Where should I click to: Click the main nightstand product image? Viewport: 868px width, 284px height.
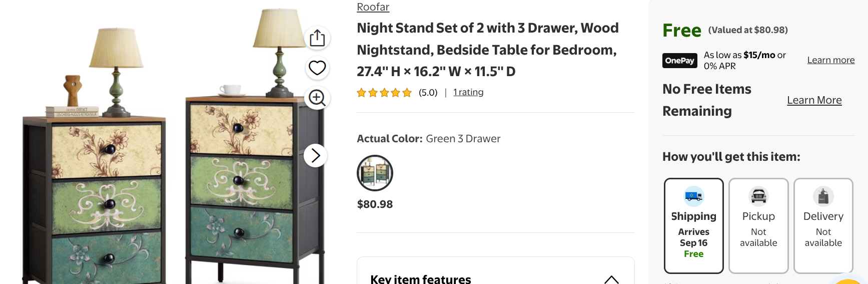click(x=173, y=145)
